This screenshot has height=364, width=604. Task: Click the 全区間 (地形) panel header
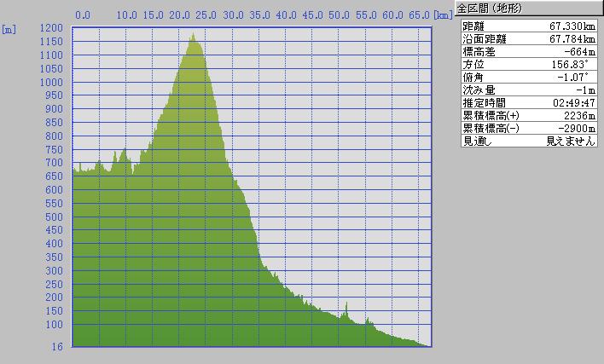490,9
